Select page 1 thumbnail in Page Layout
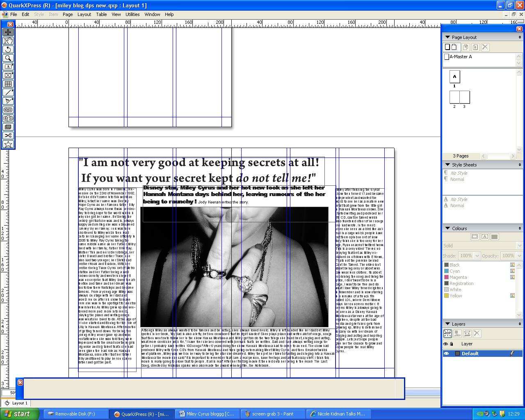The width and height of the screenshot is (525, 420). 454,77
